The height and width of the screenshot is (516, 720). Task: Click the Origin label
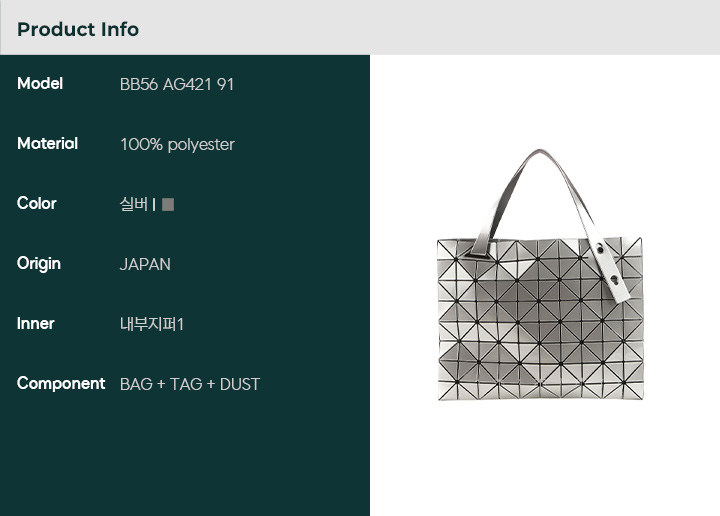coord(39,264)
